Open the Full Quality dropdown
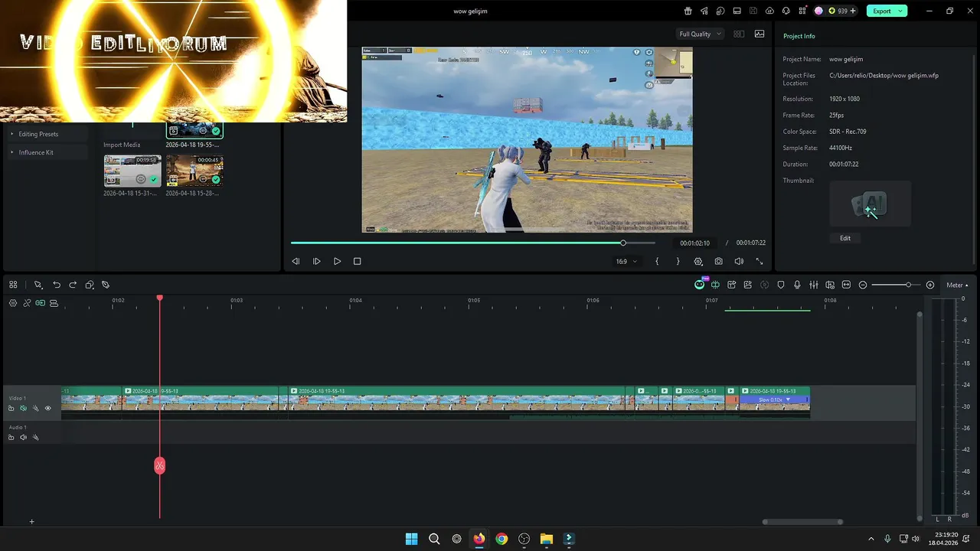This screenshot has height=551, width=980. (x=700, y=34)
